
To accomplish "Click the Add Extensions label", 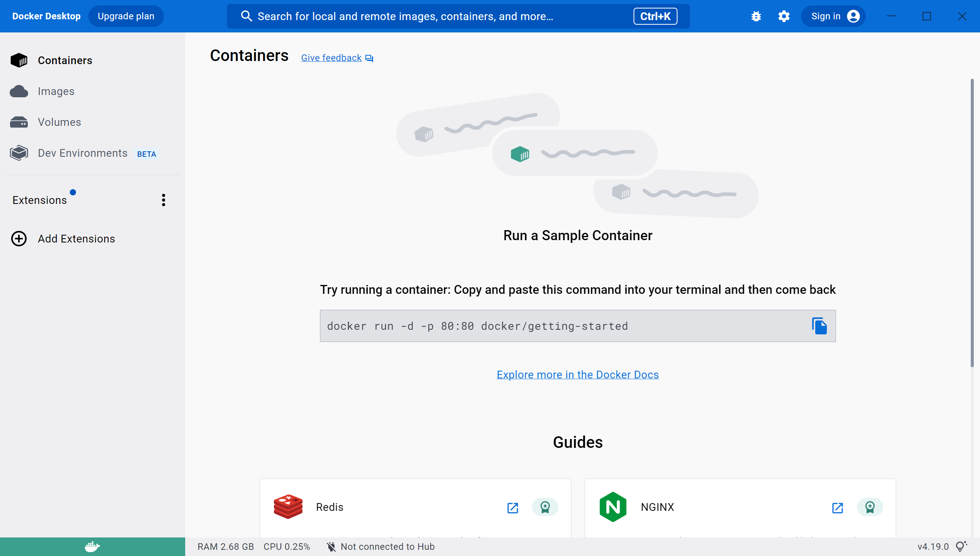I will point(76,239).
